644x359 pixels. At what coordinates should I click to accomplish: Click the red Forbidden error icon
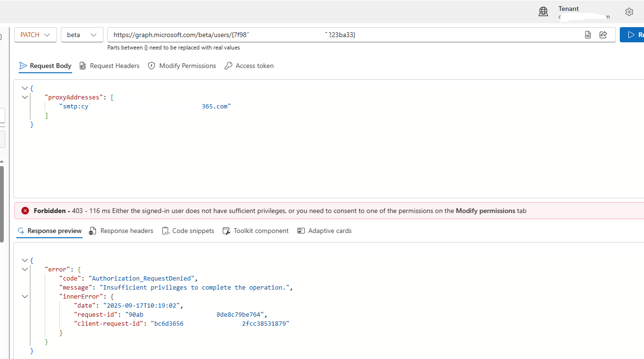pos(25,211)
